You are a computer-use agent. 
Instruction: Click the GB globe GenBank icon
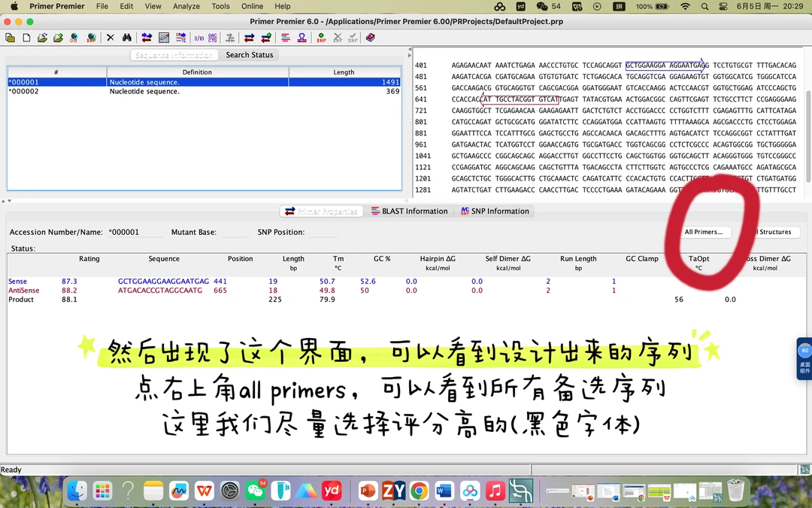pyautogui.click(x=74, y=38)
